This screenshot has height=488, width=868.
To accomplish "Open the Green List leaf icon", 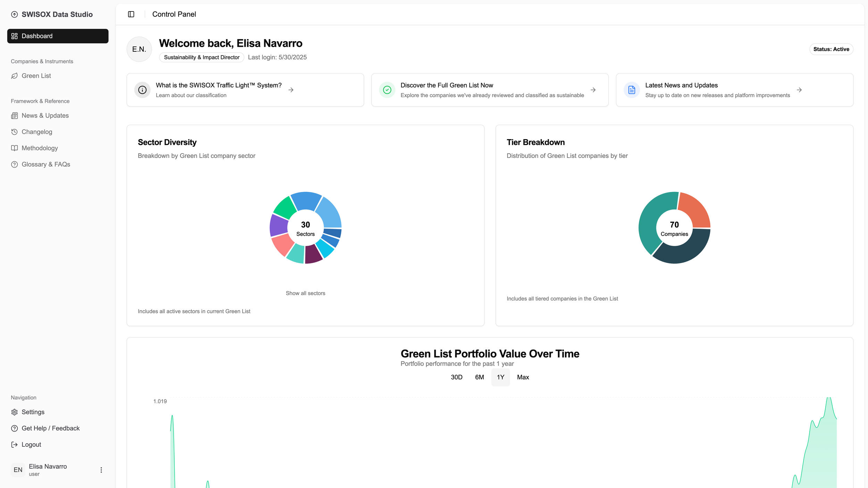I will pyautogui.click(x=14, y=76).
